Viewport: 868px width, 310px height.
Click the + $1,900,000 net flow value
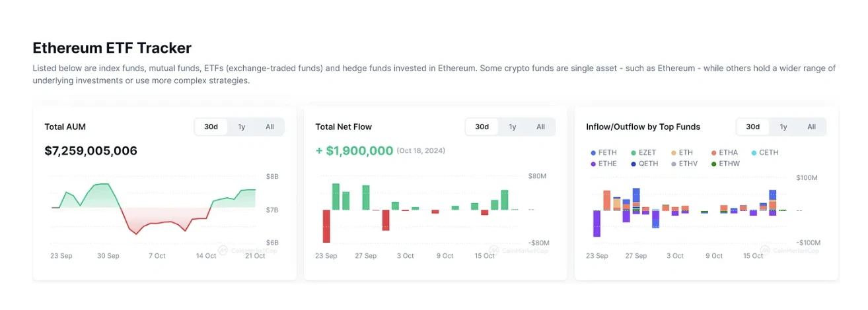(354, 151)
